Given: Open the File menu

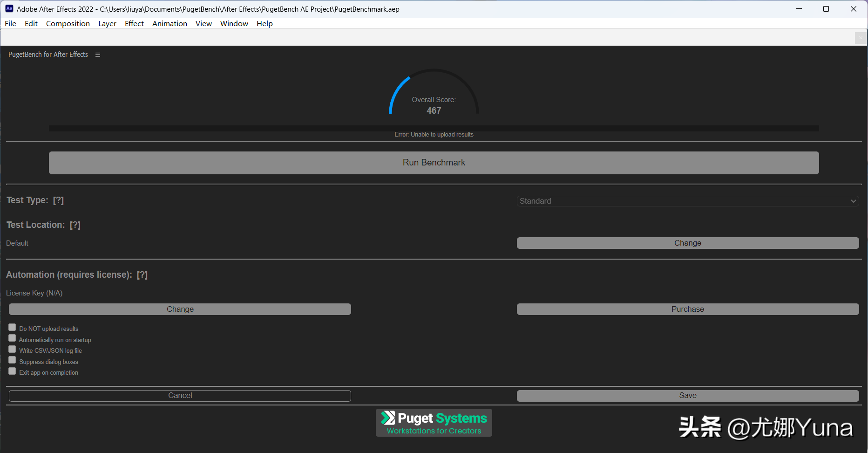Looking at the screenshot, I should tap(10, 23).
